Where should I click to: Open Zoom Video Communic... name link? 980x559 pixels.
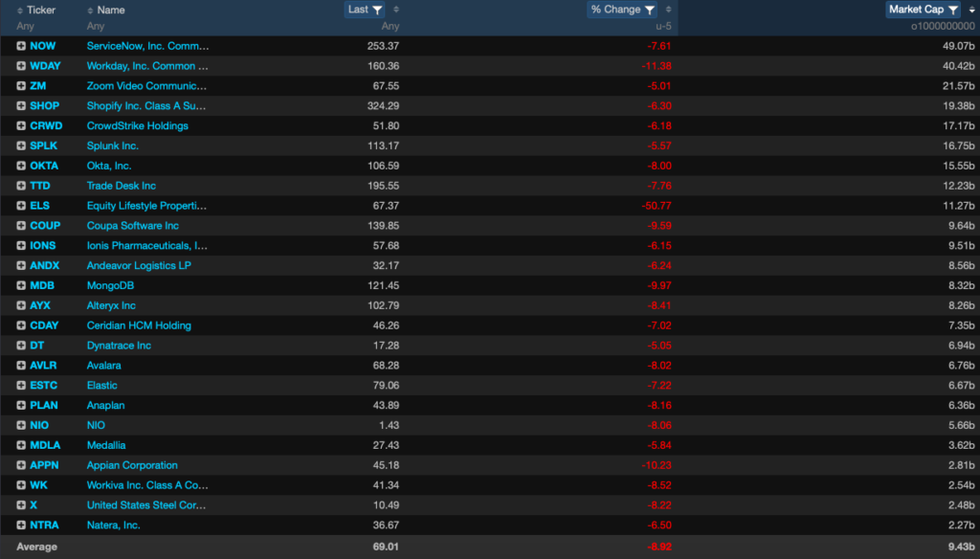point(146,85)
